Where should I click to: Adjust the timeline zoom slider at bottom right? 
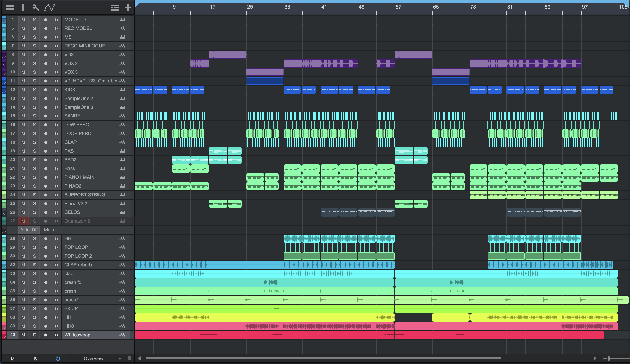[609, 358]
